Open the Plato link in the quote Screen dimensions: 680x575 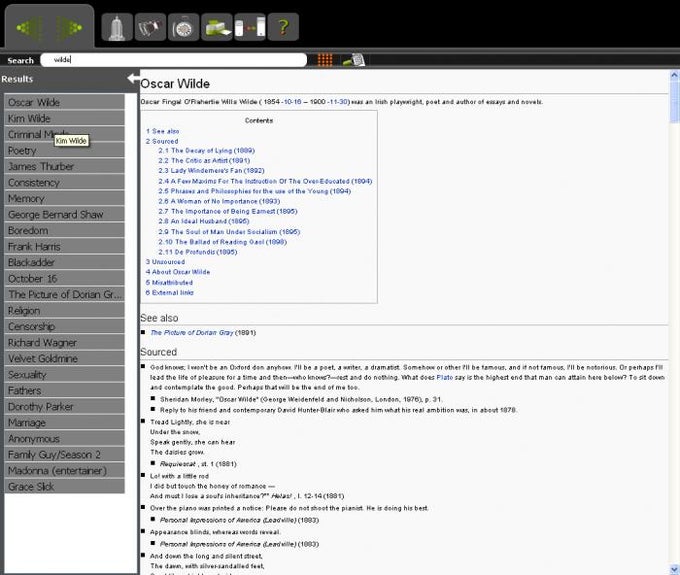pyautogui.click(x=445, y=378)
